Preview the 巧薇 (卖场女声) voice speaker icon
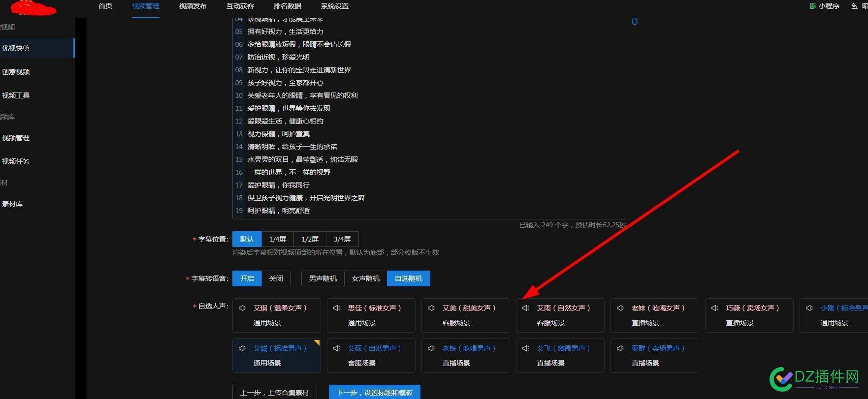The width and height of the screenshot is (868, 399). click(715, 308)
